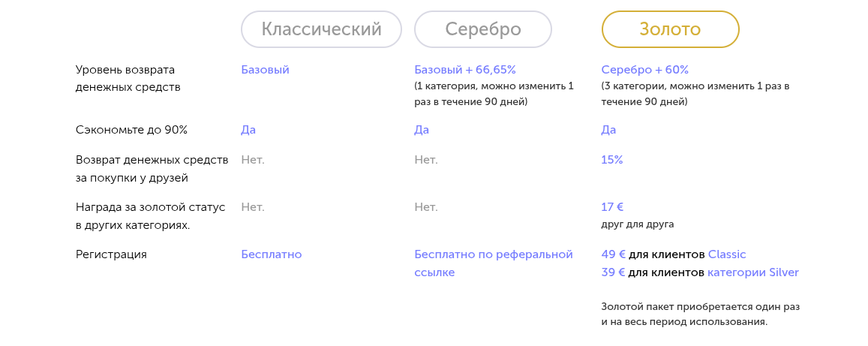868x346 pixels.
Task: Click the Сэкономьте до 90% row label
Action: (131, 130)
